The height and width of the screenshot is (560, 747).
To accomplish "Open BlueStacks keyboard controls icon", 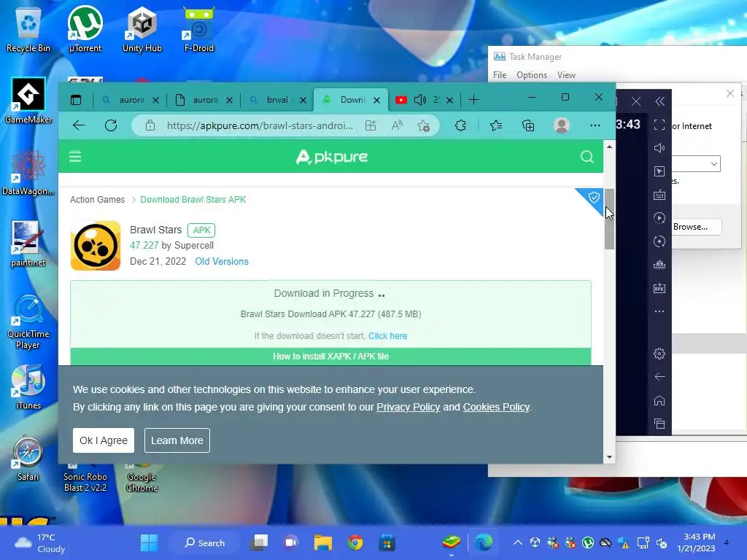I will pos(659,195).
